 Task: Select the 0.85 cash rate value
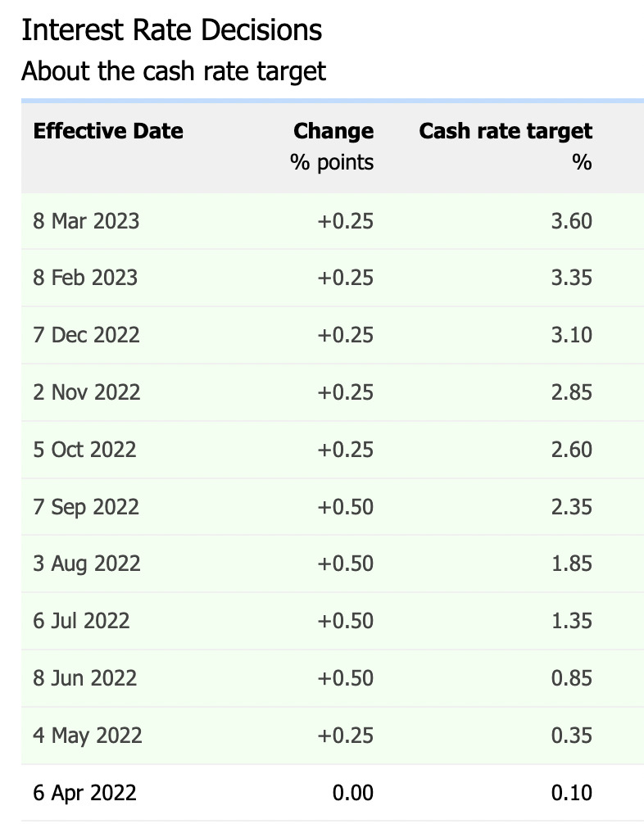point(572,678)
